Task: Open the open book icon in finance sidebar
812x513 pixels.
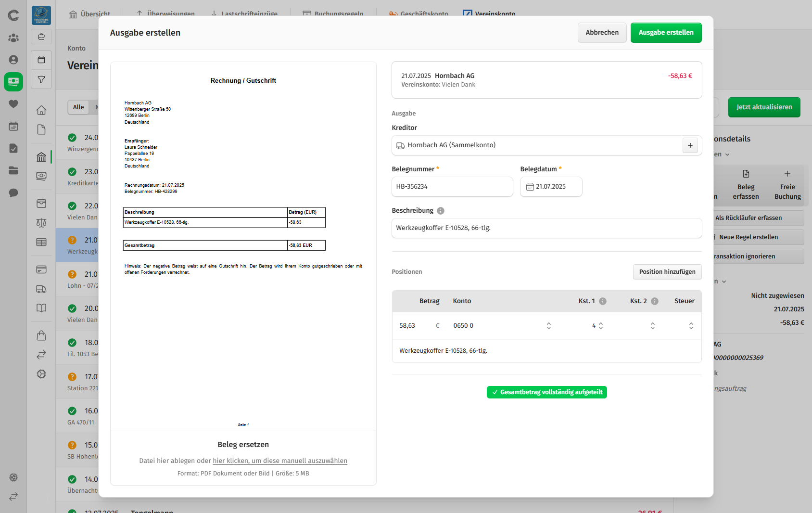Action: pyautogui.click(x=41, y=308)
